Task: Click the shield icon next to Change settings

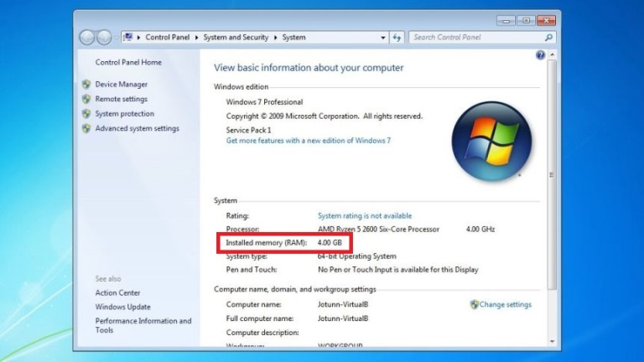Action: pyautogui.click(x=474, y=304)
